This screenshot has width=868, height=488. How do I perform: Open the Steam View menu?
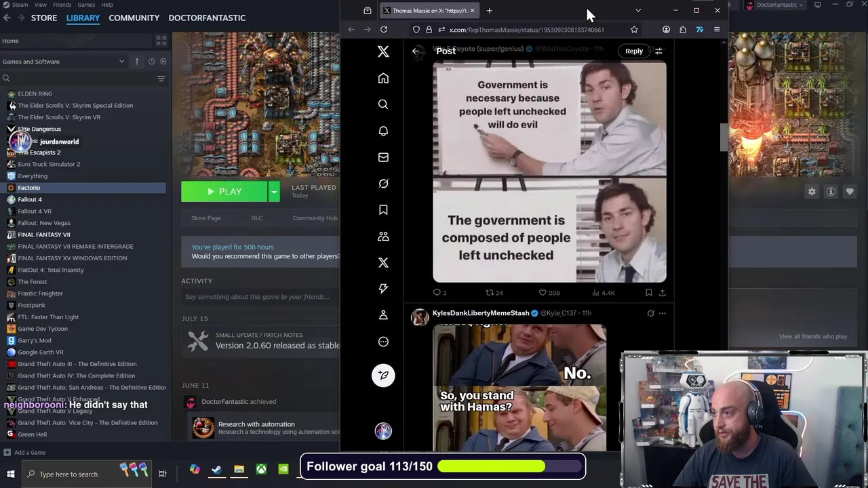tap(41, 5)
